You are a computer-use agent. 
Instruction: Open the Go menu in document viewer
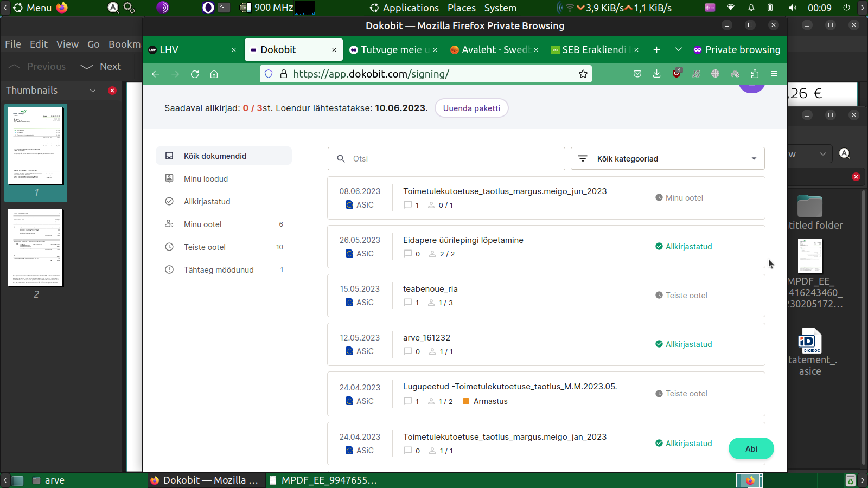(x=93, y=44)
